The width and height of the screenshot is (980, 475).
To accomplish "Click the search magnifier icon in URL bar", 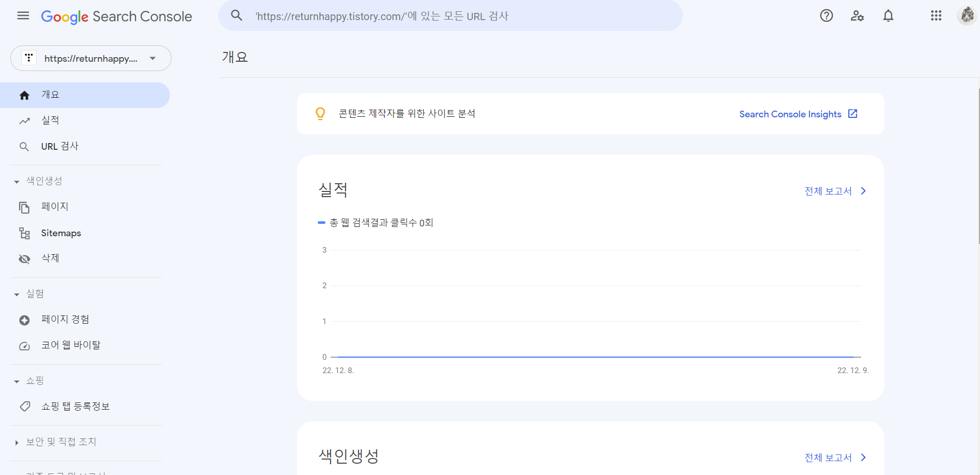I will (236, 15).
